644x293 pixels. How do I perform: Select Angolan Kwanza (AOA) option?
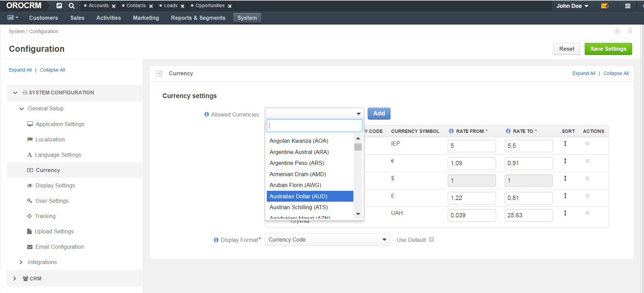310,141
